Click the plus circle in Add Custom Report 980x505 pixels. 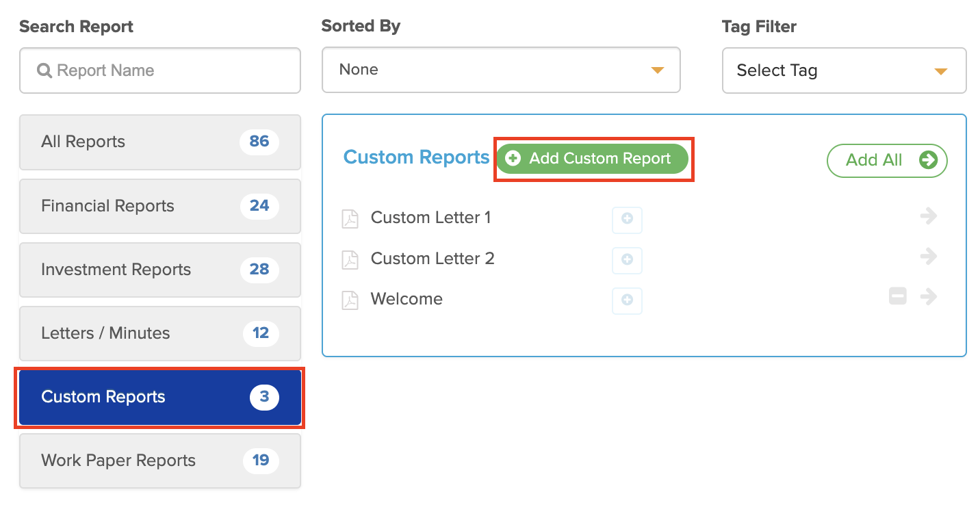click(513, 159)
